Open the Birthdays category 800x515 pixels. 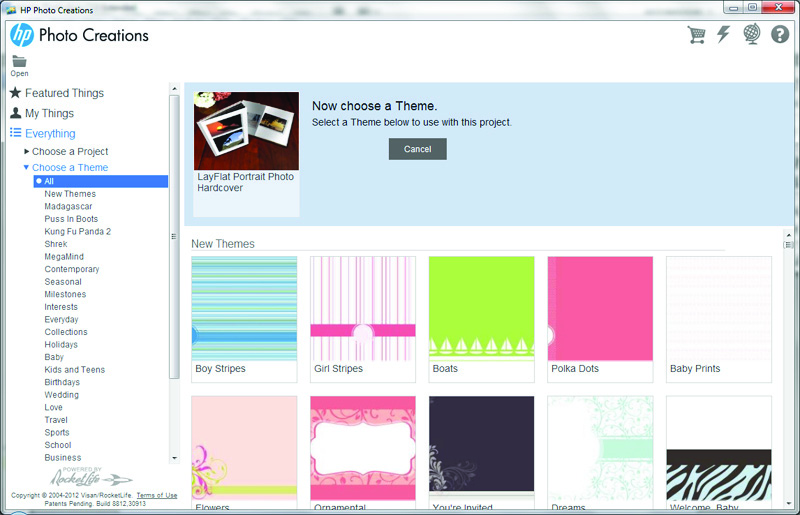tap(62, 382)
